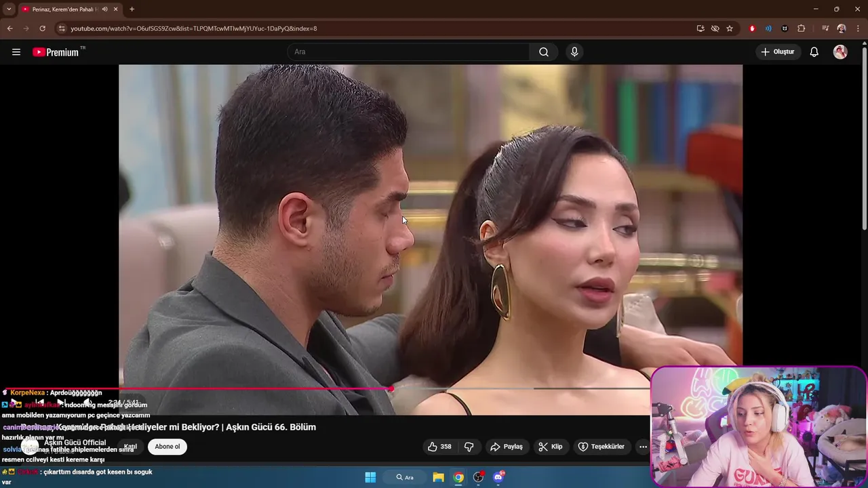Open a new browser tab
The height and width of the screenshot is (488, 868).
click(x=132, y=9)
